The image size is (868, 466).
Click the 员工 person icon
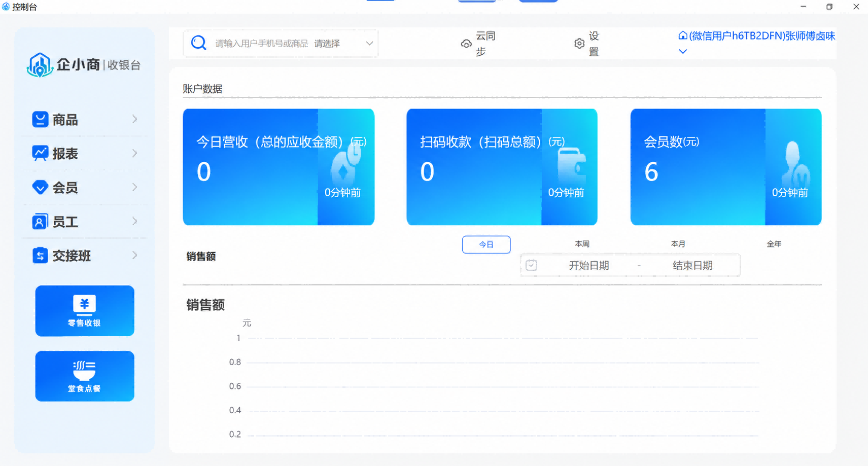coord(40,222)
